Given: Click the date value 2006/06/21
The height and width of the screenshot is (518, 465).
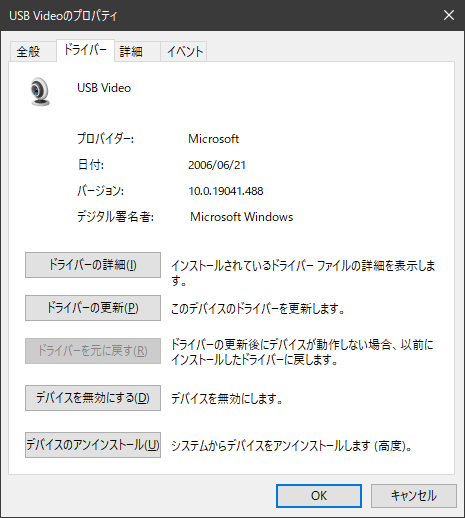Looking at the screenshot, I should [x=217, y=165].
